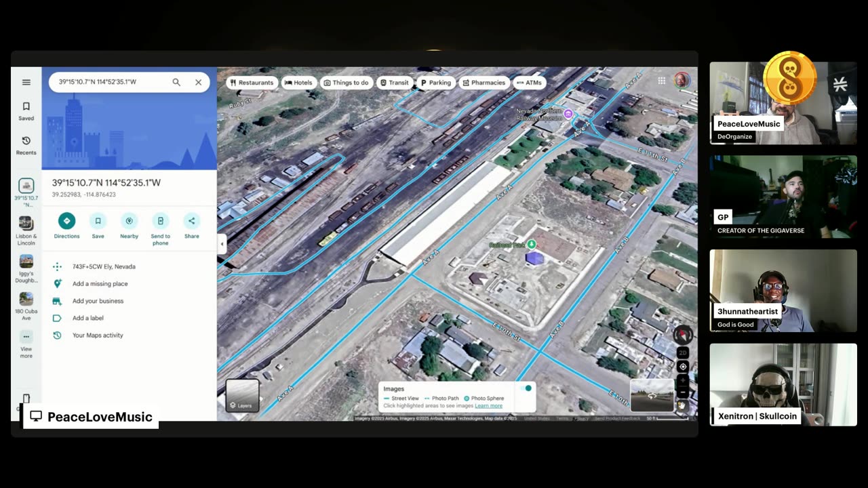868x488 pixels.
Task: Open the Google account profile picture
Action: [682, 81]
